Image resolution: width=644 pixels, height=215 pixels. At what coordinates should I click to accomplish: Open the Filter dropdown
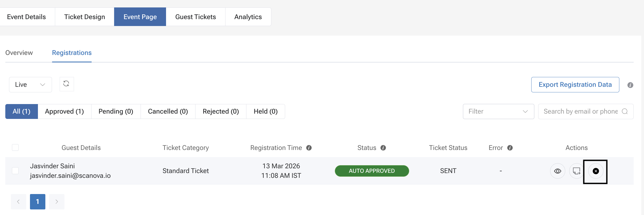[499, 111]
